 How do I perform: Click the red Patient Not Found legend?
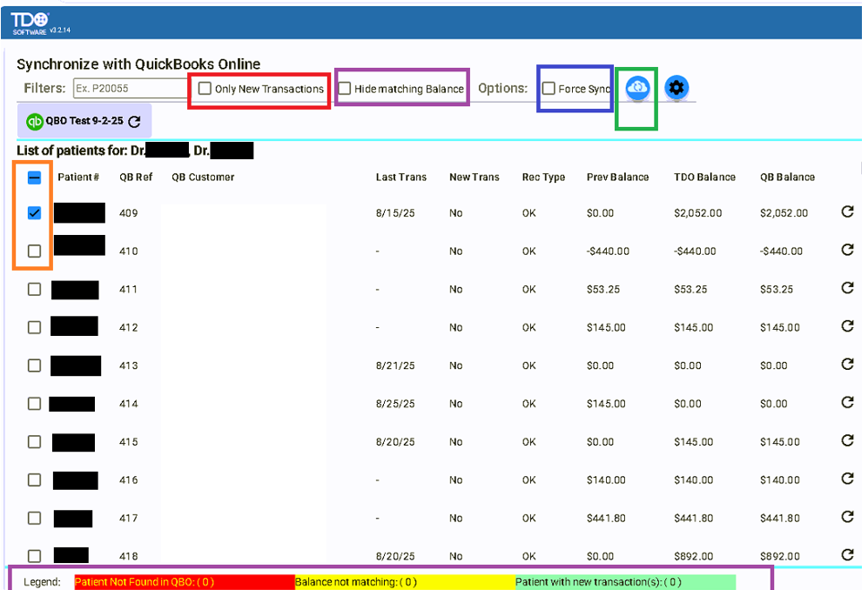(x=145, y=582)
